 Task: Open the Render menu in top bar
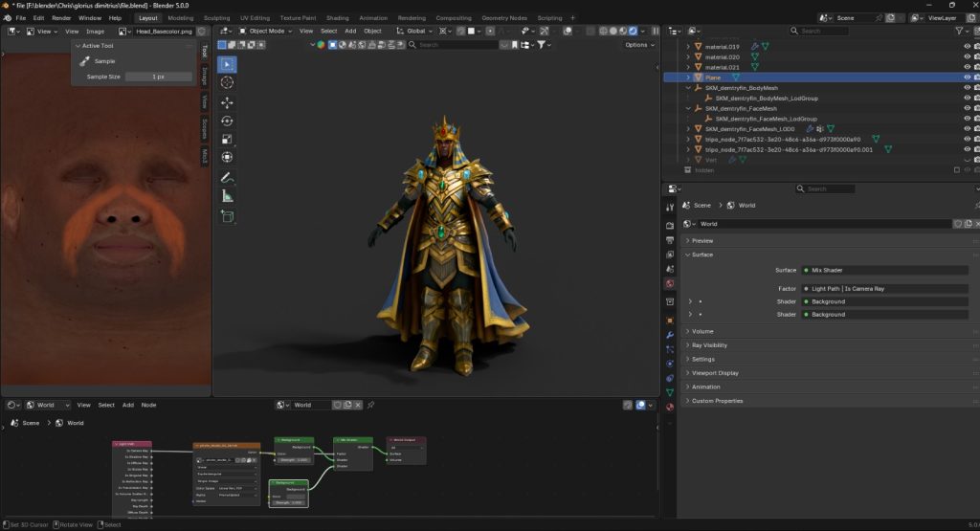tap(61, 17)
